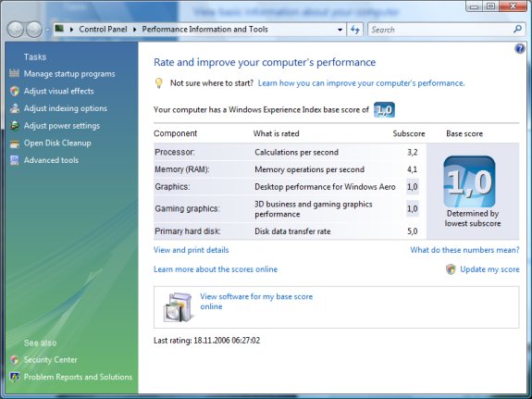Click the large 1,0 base score badge
Image resolution: width=532 pixels, height=399 pixels.
(469, 181)
